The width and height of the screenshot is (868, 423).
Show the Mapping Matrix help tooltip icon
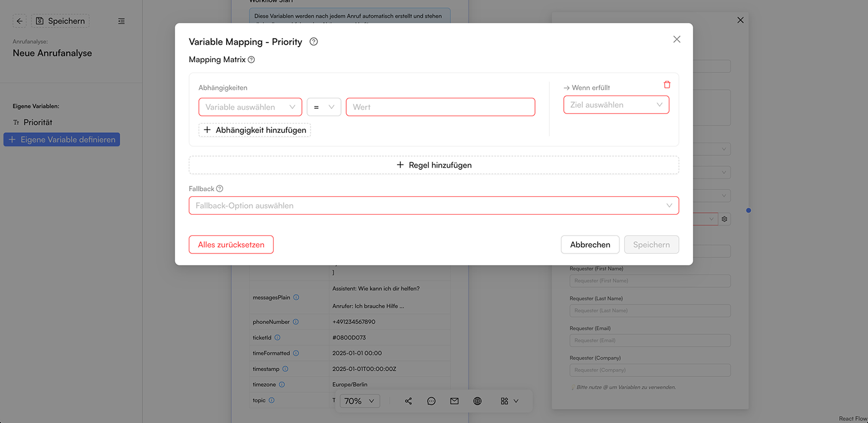[x=251, y=60]
